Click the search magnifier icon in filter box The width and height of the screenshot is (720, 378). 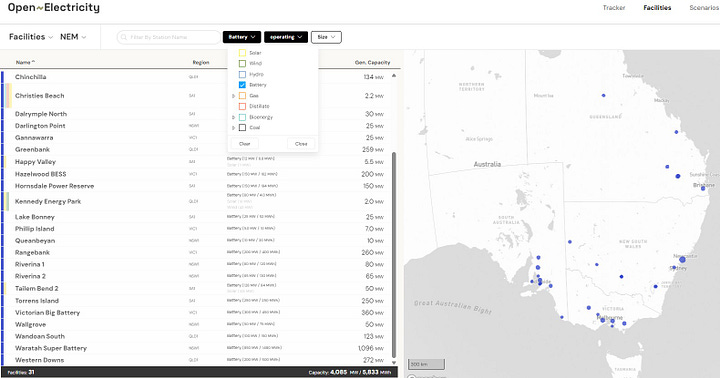124,37
